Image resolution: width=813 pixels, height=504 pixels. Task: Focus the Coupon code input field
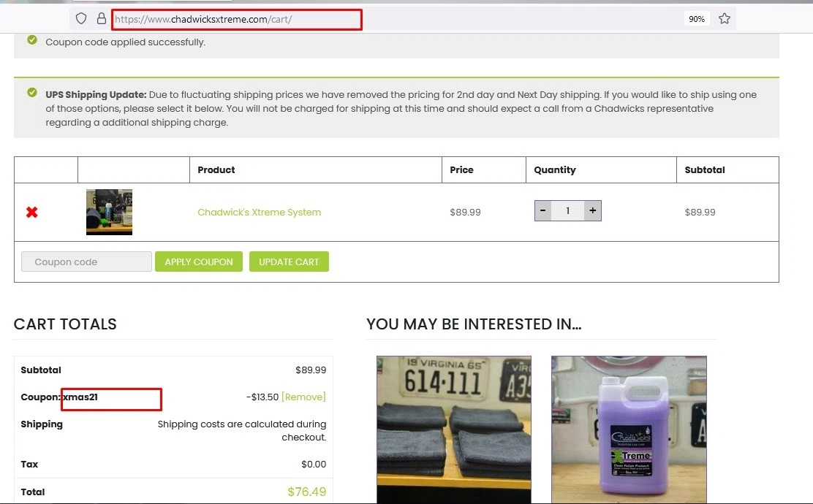tap(86, 261)
